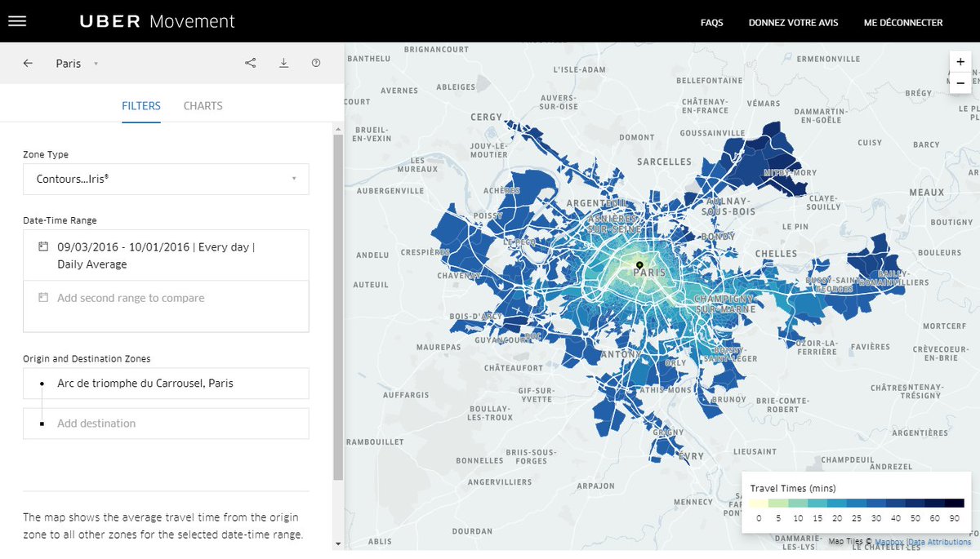Click the MEAUX label on the map
This screenshot has height=559, width=980.
926,193
